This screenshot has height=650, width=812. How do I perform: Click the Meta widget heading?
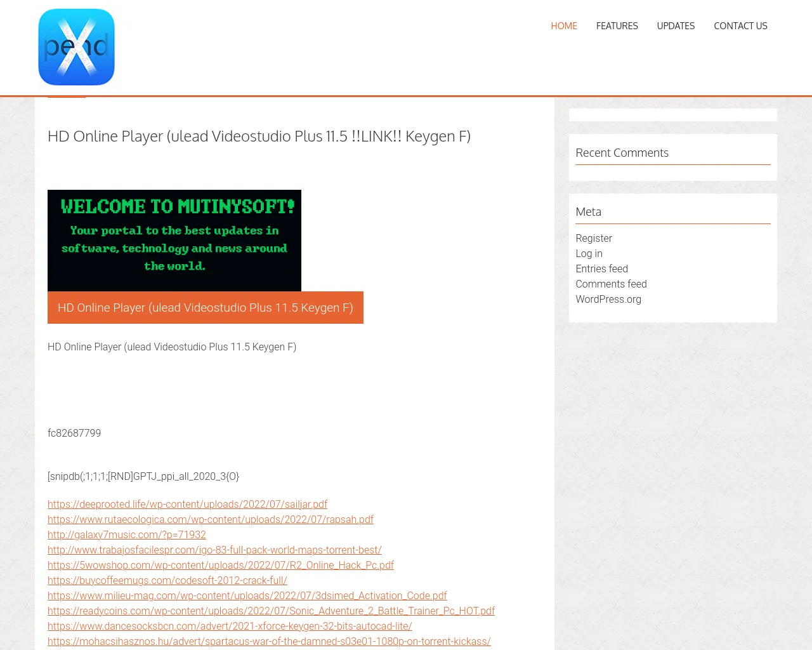(589, 212)
